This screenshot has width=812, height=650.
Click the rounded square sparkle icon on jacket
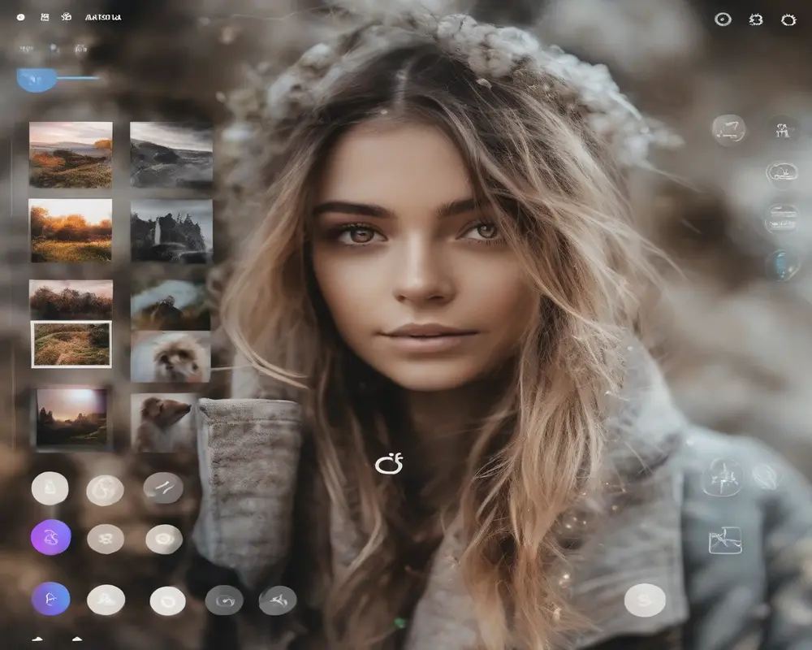click(x=723, y=477)
